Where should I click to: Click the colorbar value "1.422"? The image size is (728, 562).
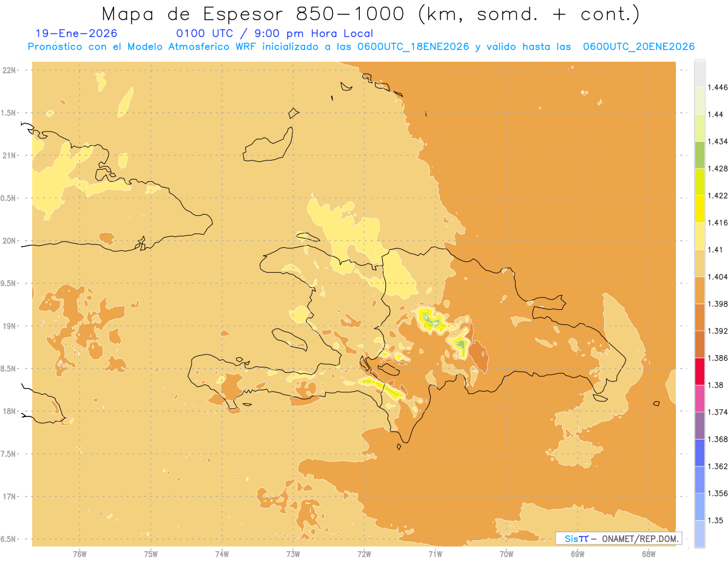click(717, 196)
